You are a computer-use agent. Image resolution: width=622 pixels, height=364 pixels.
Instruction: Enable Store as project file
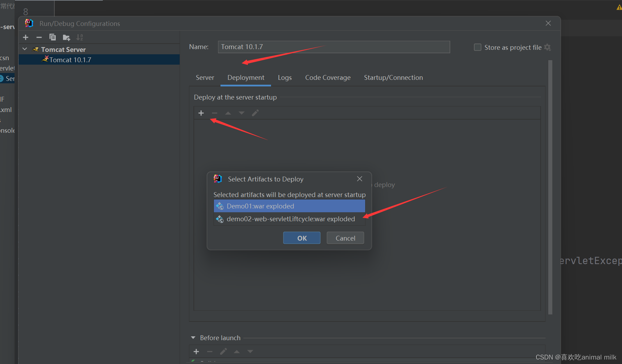[477, 47]
